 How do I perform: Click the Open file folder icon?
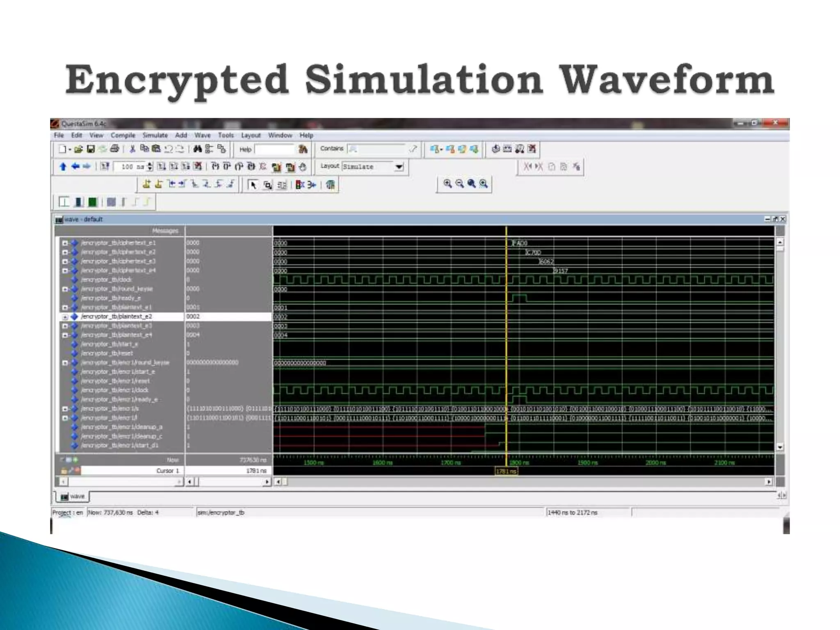[x=78, y=149]
